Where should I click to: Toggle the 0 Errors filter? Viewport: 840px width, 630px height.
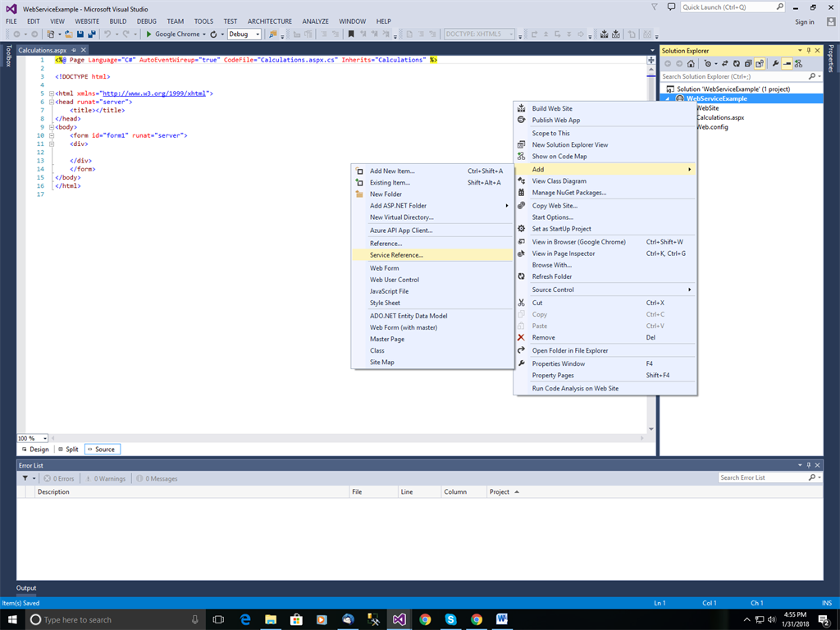click(x=59, y=478)
